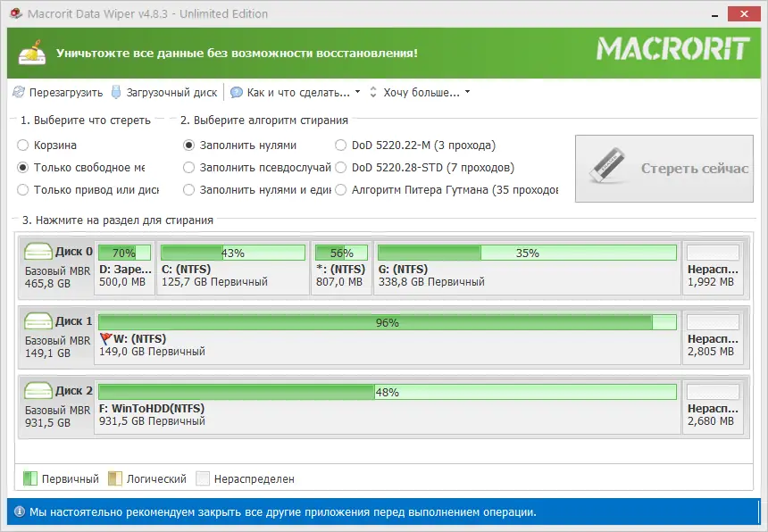Screen dimensions: 768x532
Task: Click the Стереть сейчас button
Action: [x=664, y=169]
